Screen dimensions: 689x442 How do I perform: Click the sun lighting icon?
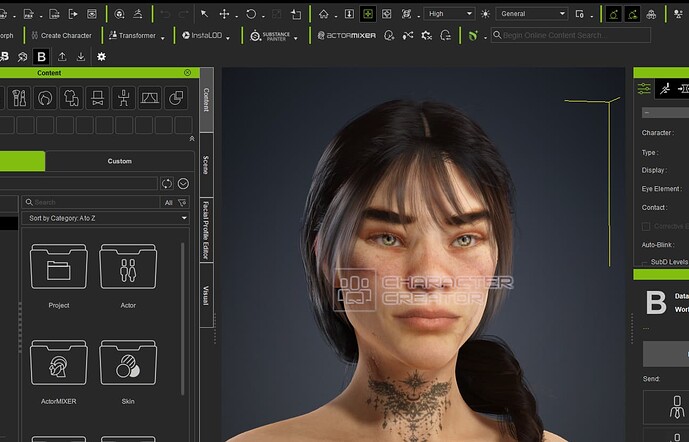485,14
